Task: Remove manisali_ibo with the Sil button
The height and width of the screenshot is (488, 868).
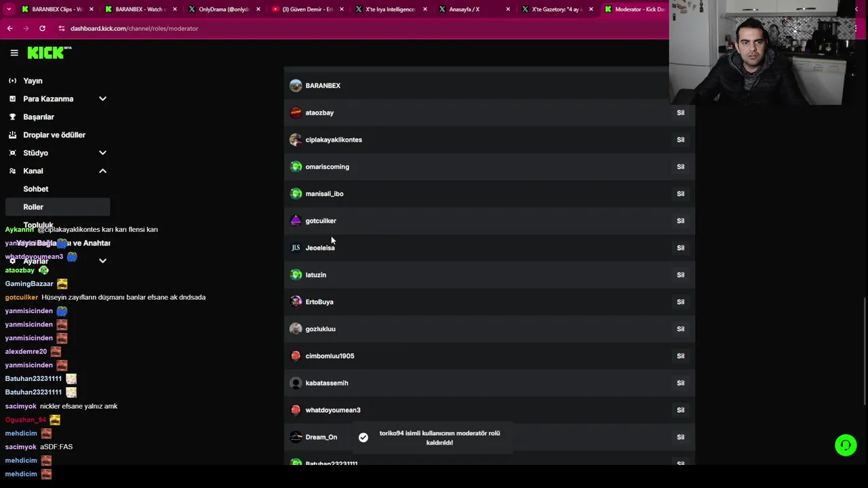Action: pyautogui.click(x=680, y=194)
